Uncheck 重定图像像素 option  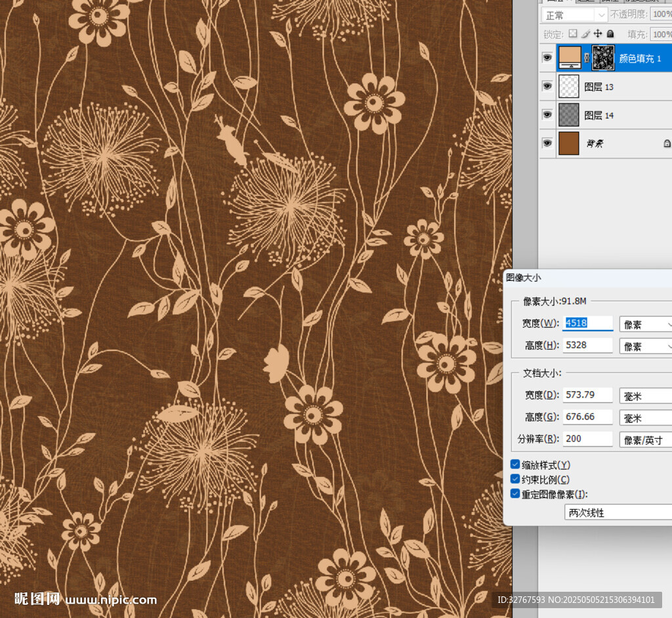[x=515, y=494]
